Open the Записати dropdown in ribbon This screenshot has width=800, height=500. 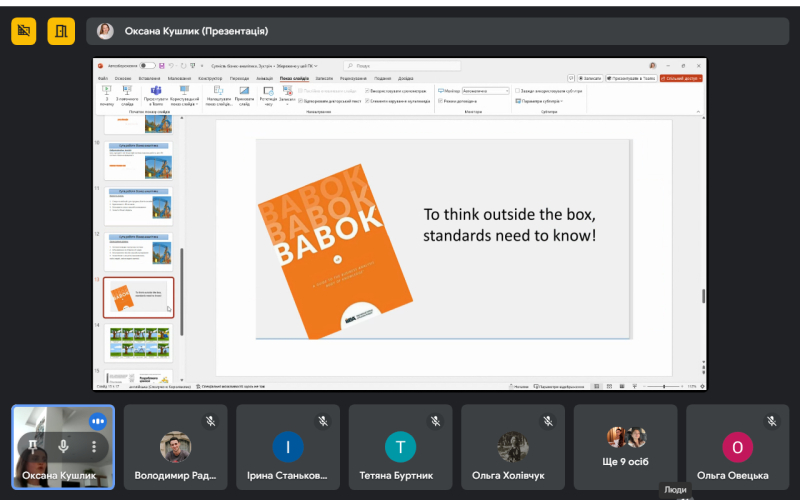287,95
